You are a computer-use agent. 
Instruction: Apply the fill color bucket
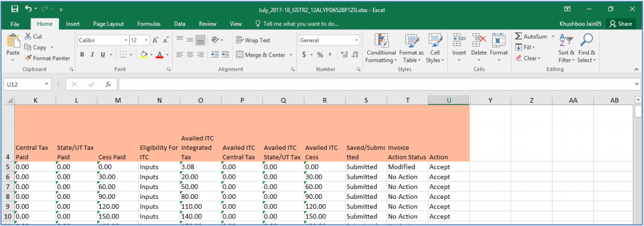coord(143,54)
